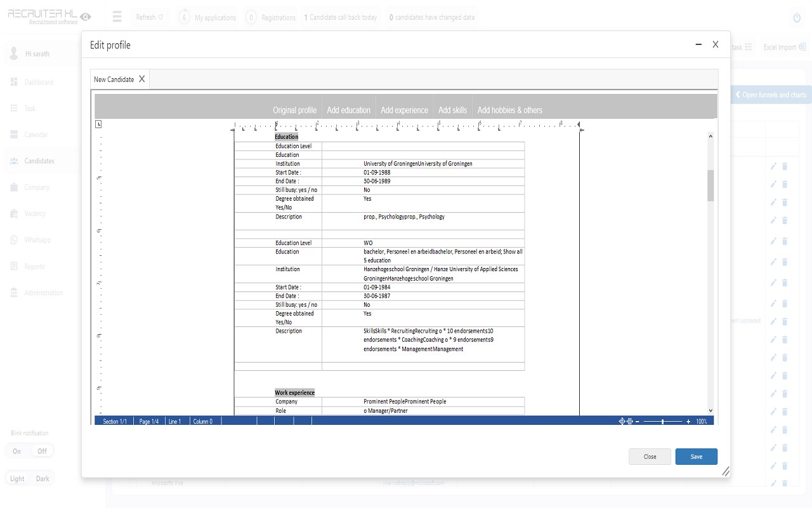812x508 pixels.
Task: Click the zoom in plus in the status bar
Action: (688, 421)
